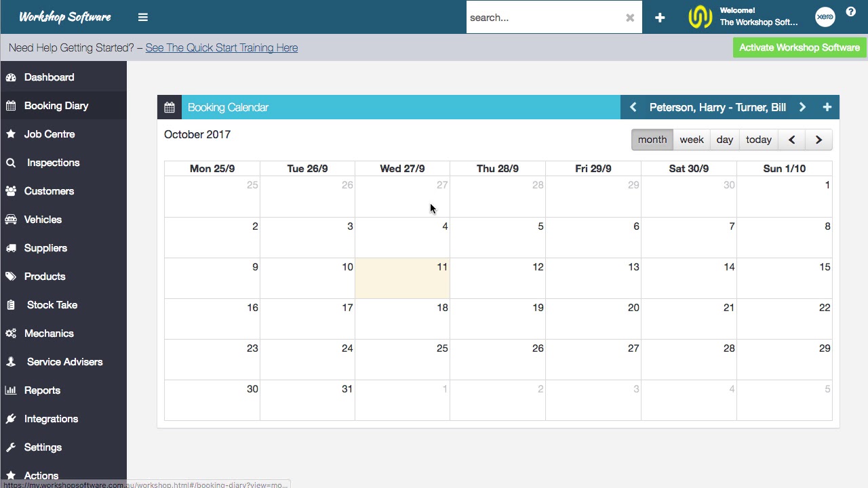Click the Reports bar chart icon
Screen dimensions: 868x488
(x=11, y=390)
